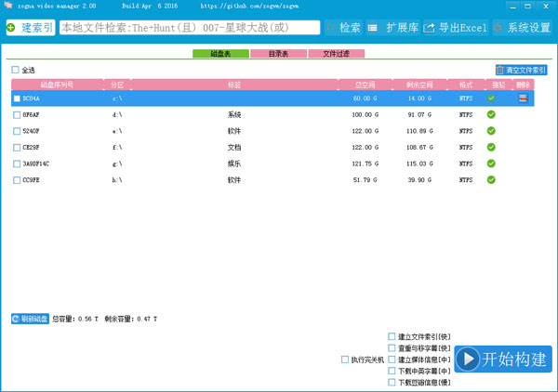558x392 pixels.
Task: Switch to the 文件过滤 tab
Action: click(x=336, y=54)
